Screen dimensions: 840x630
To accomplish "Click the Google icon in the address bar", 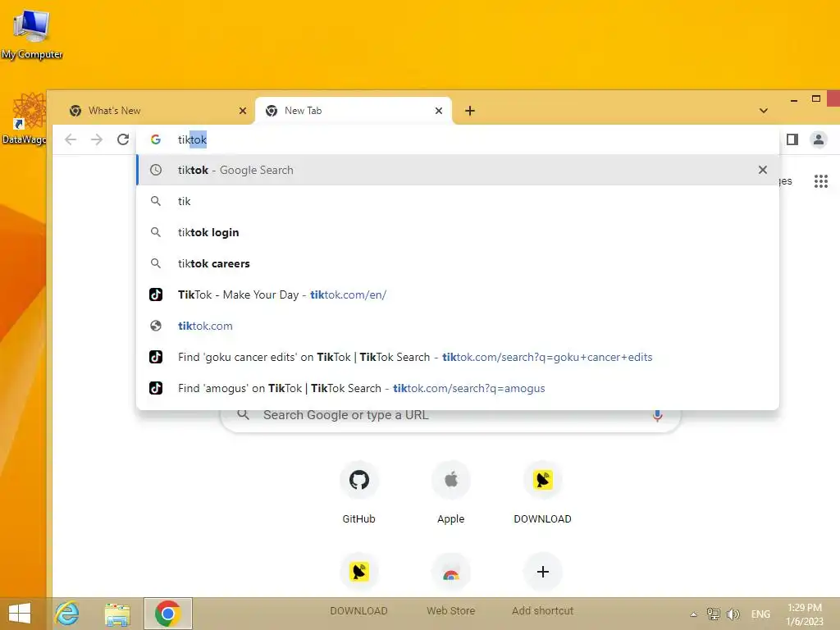I will (x=156, y=139).
